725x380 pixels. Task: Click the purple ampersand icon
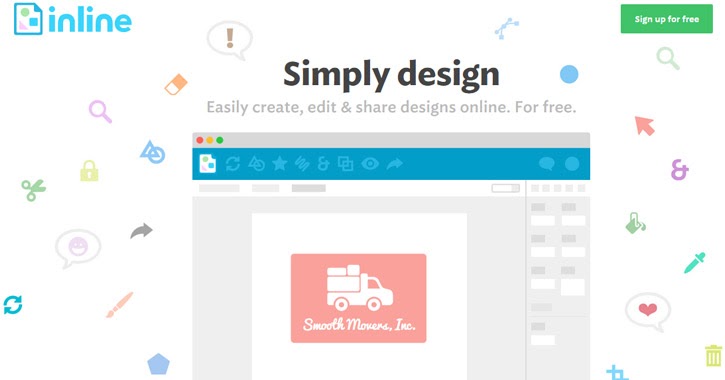coord(679,170)
